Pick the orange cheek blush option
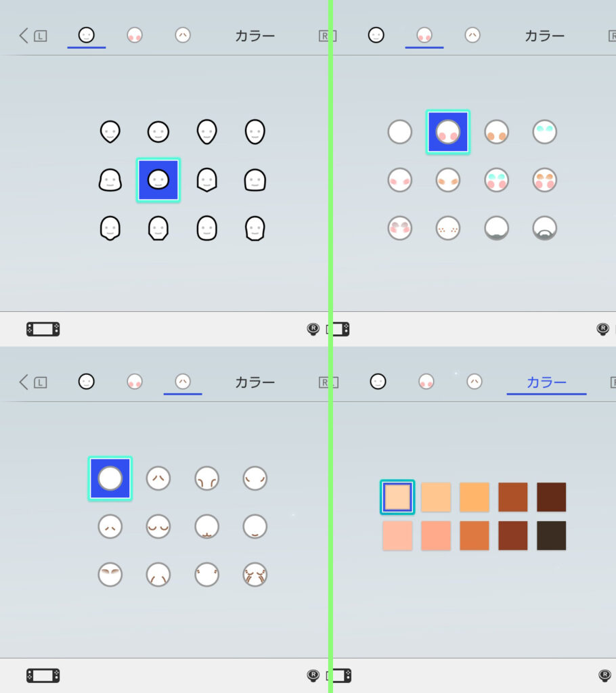The width and height of the screenshot is (616, 693). pos(496,132)
